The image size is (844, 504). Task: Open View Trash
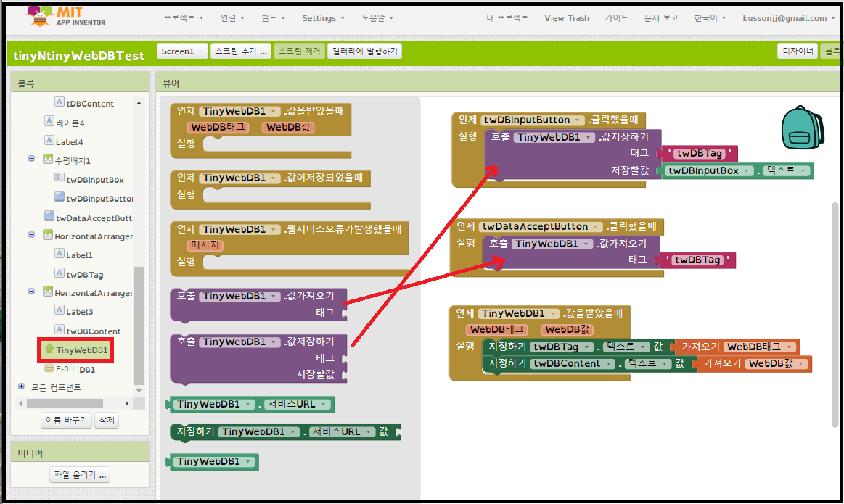[567, 17]
